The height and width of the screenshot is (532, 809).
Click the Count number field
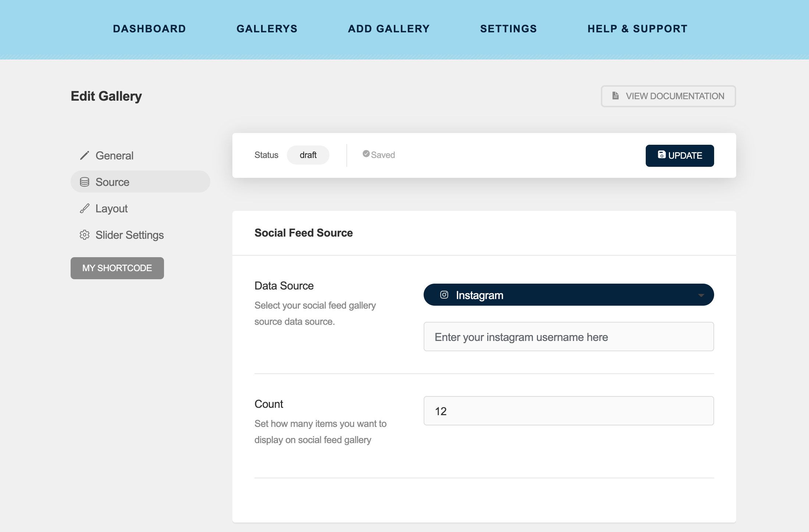569,411
